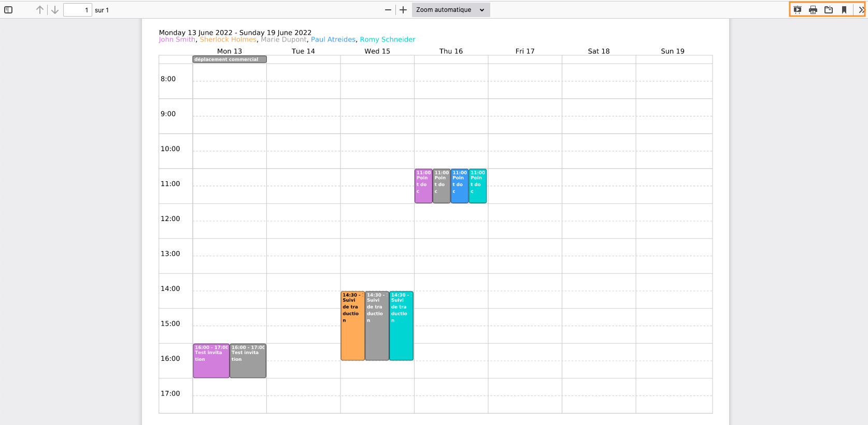868x425 pixels.
Task: Expand the tools menu chevrons
Action: [x=861, y=10]
